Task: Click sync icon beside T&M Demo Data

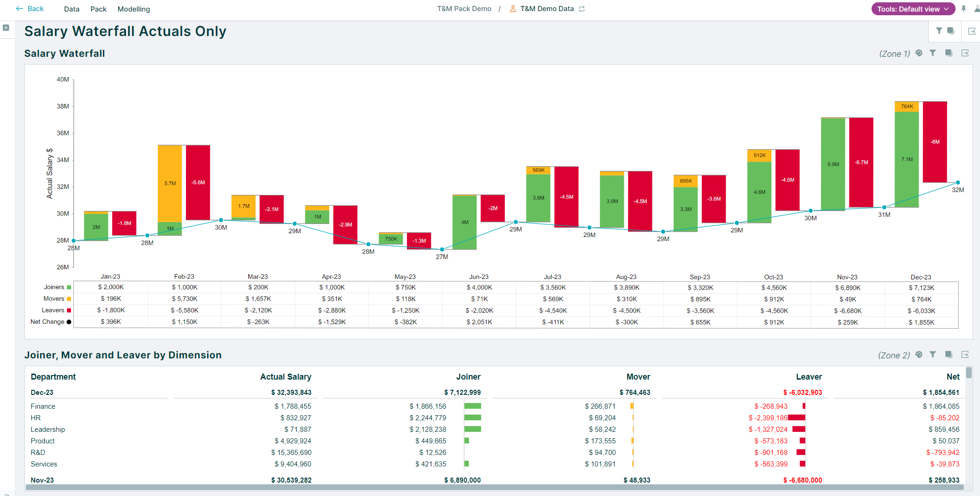Action: coord(582,9)
